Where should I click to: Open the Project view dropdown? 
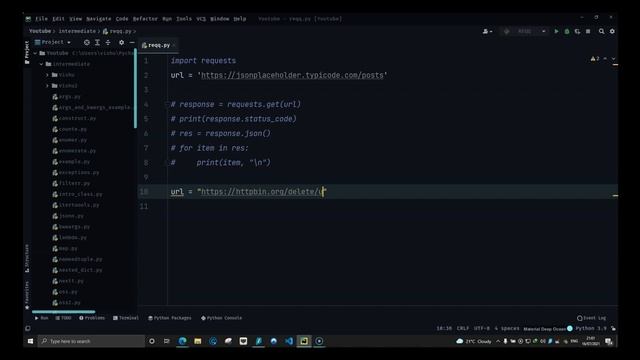pos(53,42)
